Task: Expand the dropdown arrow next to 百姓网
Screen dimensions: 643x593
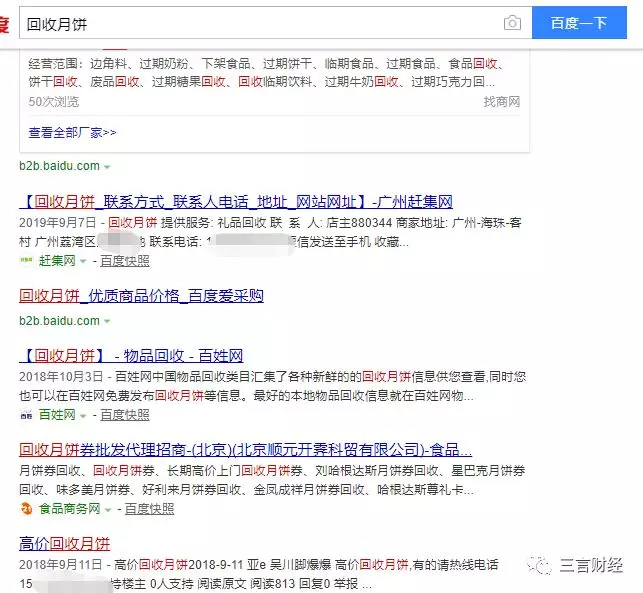Action: pos(83,416)
